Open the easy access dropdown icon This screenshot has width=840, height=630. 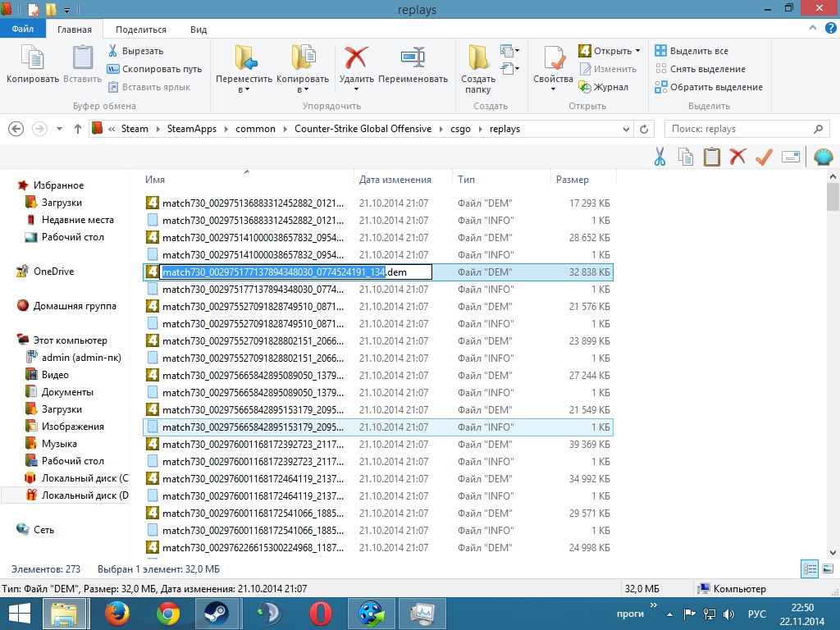pyautogui.click(x=509, y=69)
